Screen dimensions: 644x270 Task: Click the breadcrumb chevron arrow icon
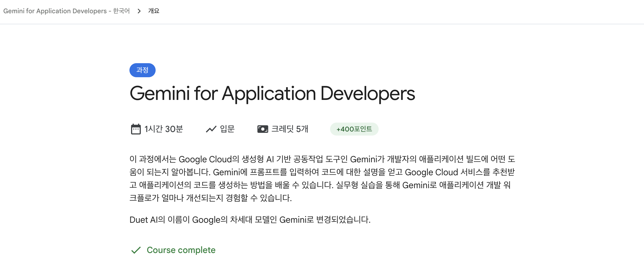point(139,11)
